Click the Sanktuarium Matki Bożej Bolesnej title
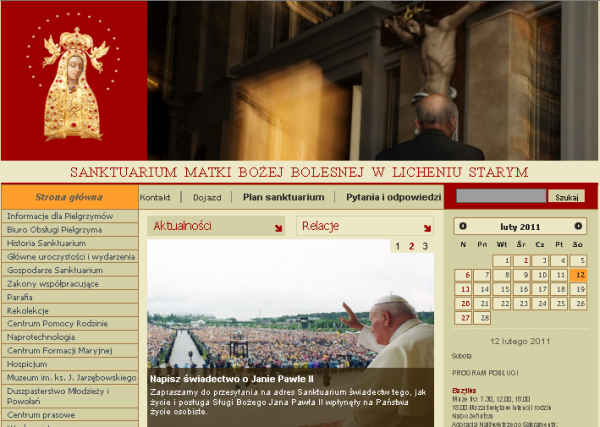The width and height of the screenshot is (600, 427). pos(299,172)
